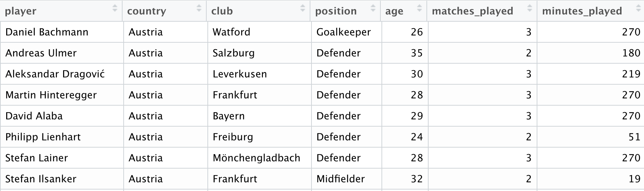Toggle age column sort arrows
644x191 pixels.
point(420,8)
